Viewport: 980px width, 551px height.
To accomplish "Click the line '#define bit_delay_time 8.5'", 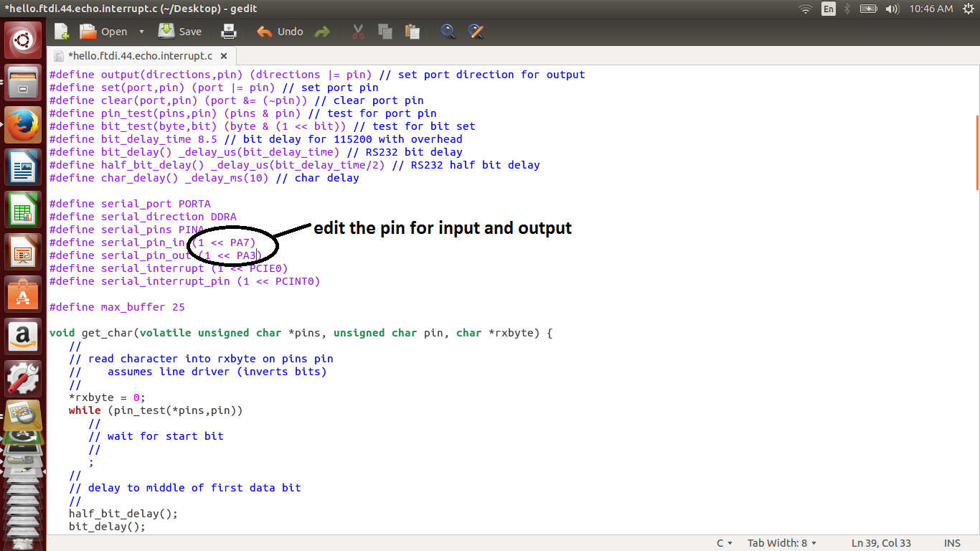I will 256,139.
